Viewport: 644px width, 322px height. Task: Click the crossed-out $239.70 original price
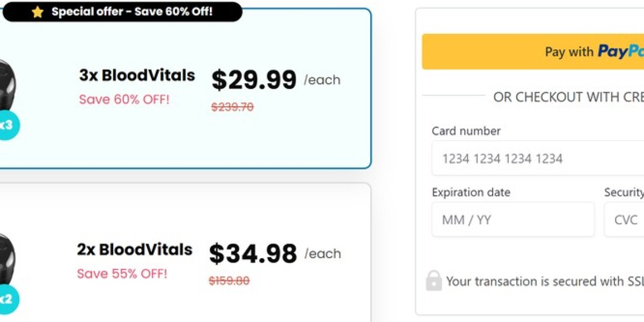232,107
